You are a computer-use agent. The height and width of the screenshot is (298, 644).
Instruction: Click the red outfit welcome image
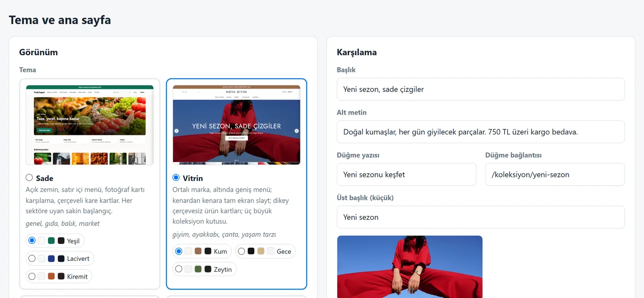click(x=410, y=267)
